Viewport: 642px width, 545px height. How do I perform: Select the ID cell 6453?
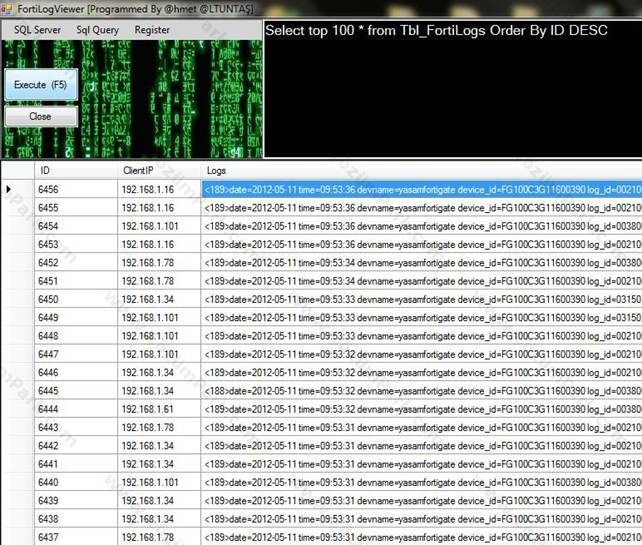[x=76, y=244]
